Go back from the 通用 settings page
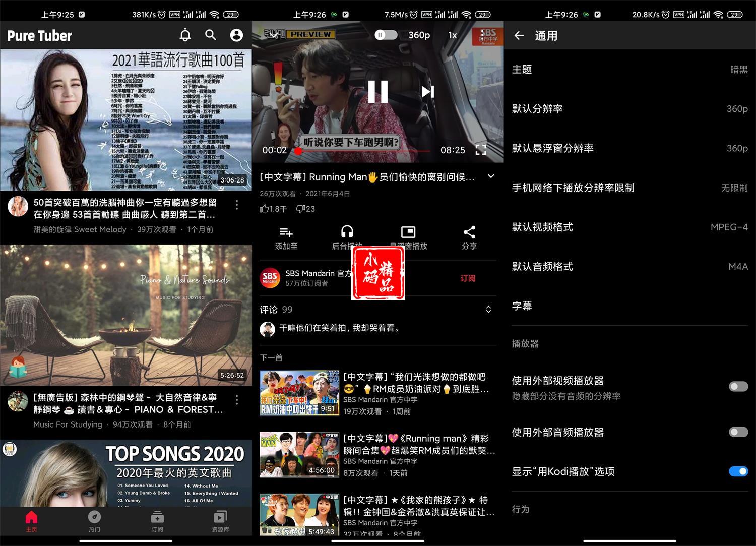The height and width of the screenshot is (546, 756). (519, 35)
